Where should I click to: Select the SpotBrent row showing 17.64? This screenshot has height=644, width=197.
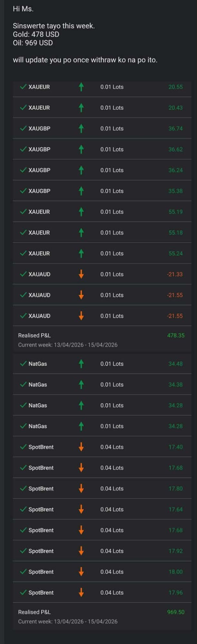(102, 509)
